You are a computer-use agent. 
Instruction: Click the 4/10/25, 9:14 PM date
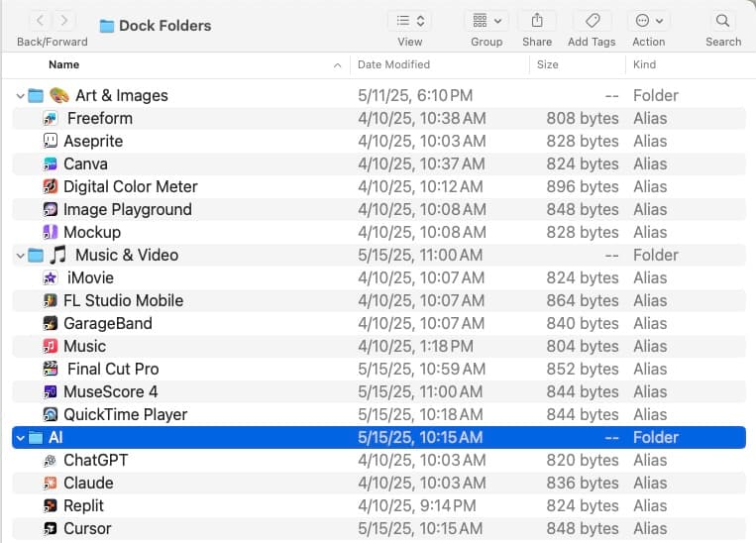click(417, 505)
